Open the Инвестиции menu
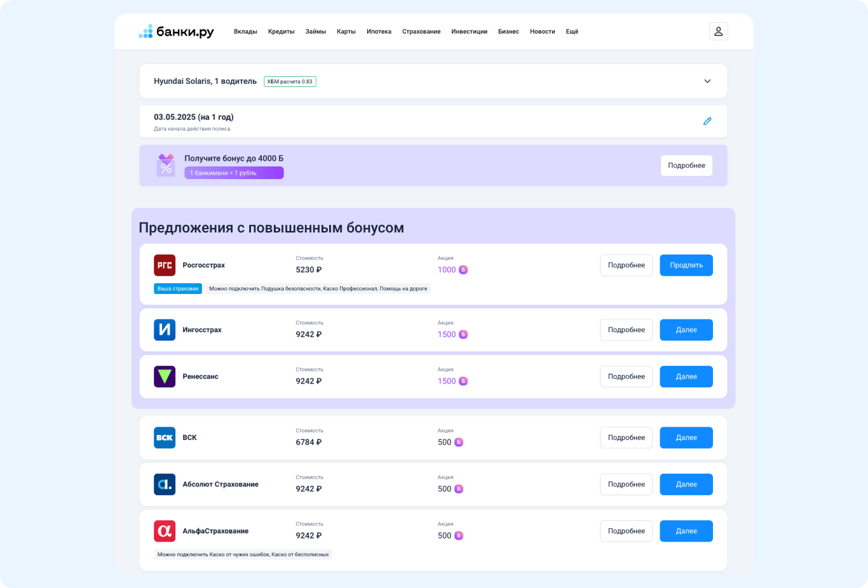This screenshot has height=588, width=868. pos(469,32)
